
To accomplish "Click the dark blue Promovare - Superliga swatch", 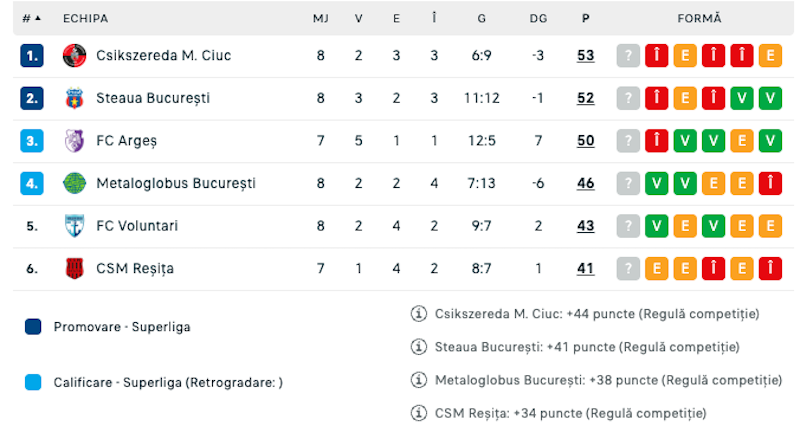I will click(x=33, y=327).
